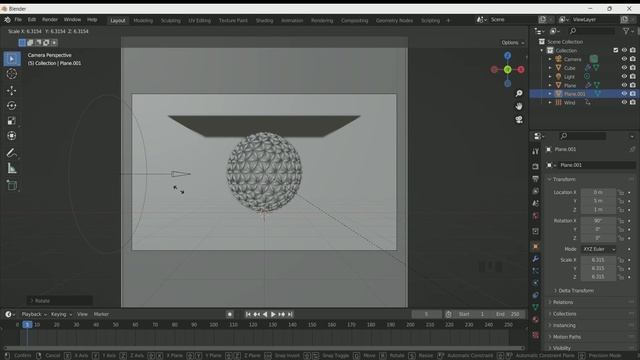Image resolution: width=640 pixels, height=360 pixels.
Task: Select the Transform tool
Action: [x=12, y=136]
